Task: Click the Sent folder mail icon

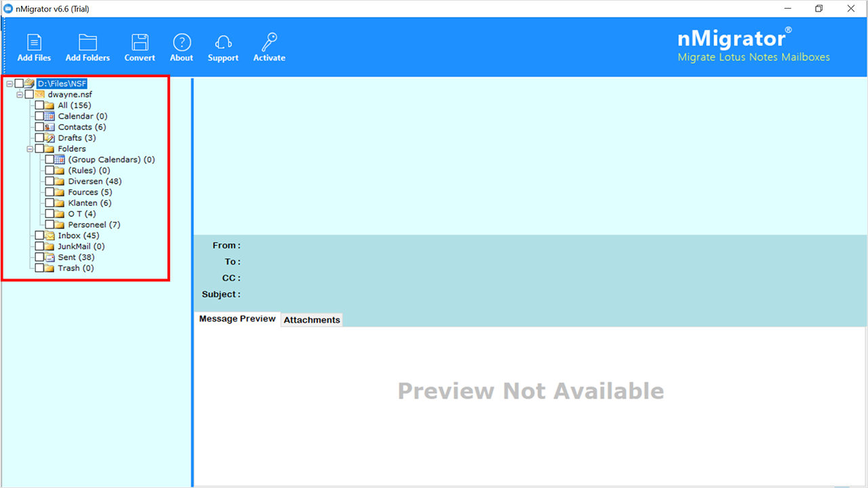Action: [x=50, y=257]
